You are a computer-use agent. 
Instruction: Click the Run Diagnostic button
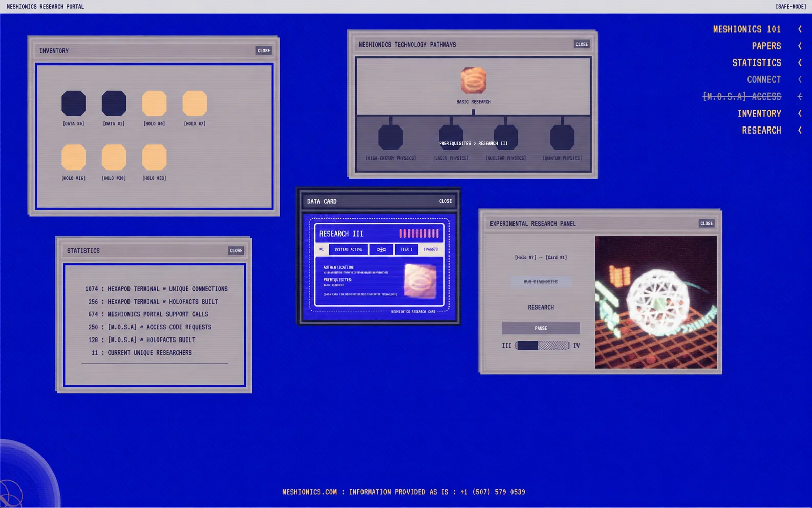[x=541, y=282]
